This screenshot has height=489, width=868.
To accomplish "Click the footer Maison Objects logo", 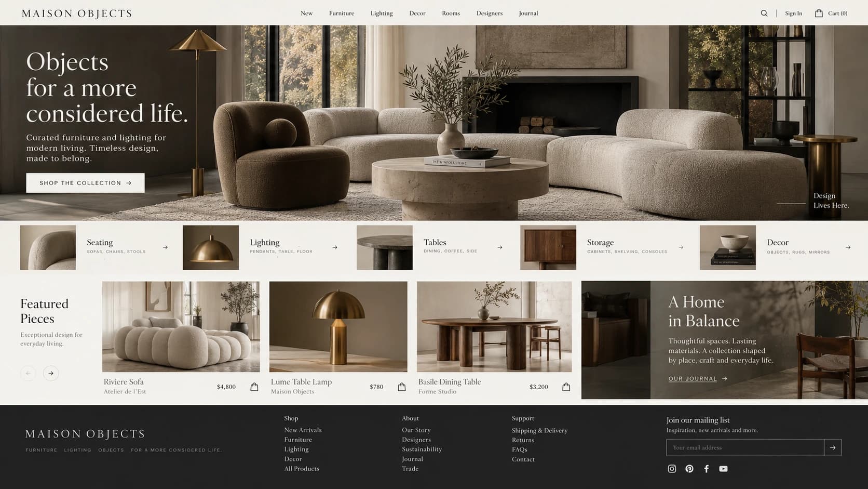I will pyautogui.click(x=85, y=434).
